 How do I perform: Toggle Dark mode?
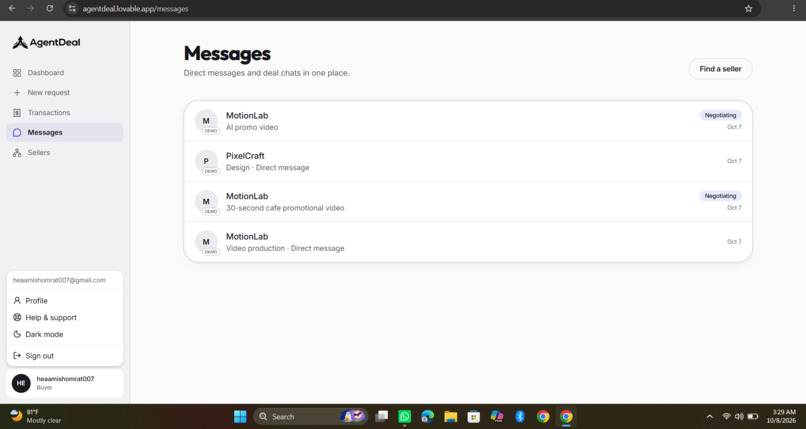[x=65, y=334]
